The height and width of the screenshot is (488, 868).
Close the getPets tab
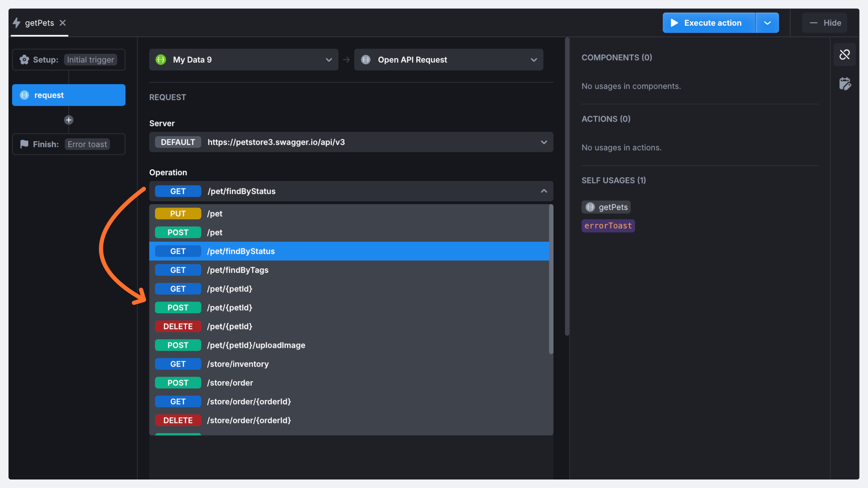pyautogui.click(x=63, y=23)
